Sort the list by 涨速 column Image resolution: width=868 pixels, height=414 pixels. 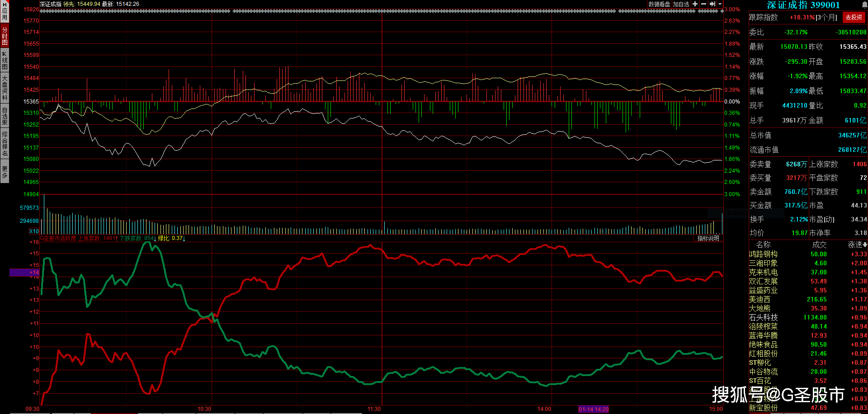pos(857,245)
